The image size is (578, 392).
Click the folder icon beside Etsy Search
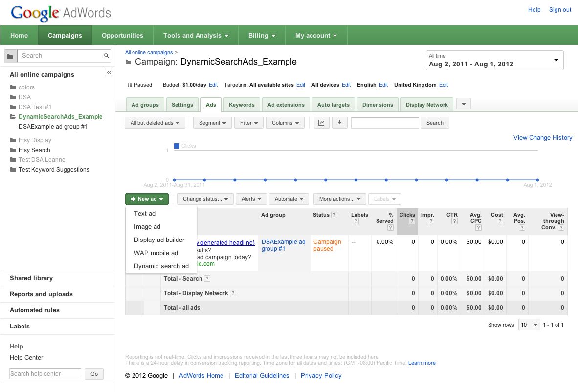point(13,150)
